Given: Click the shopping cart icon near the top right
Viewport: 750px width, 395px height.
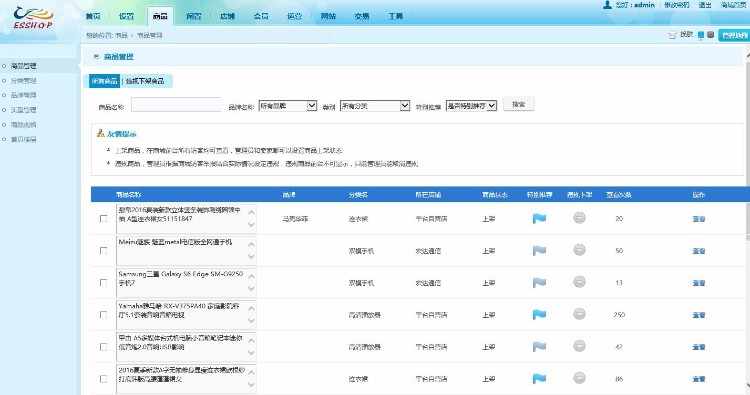Looking at the screenshot, I should click(x=673, y=35).
